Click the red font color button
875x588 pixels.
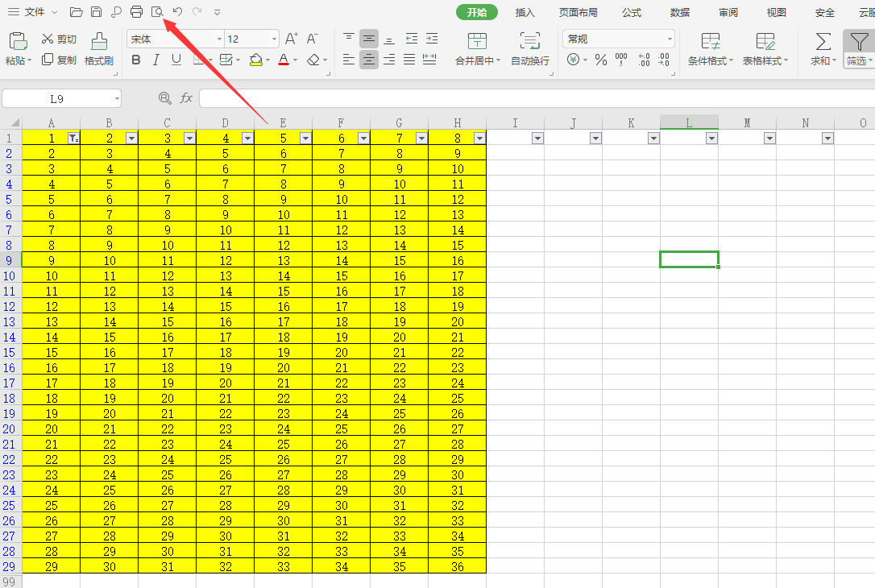284,60
